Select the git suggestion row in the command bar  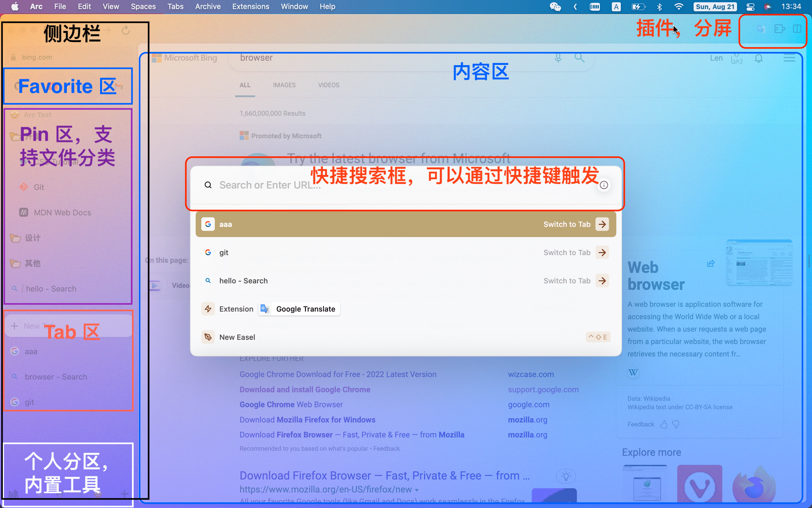click(406, 252)
